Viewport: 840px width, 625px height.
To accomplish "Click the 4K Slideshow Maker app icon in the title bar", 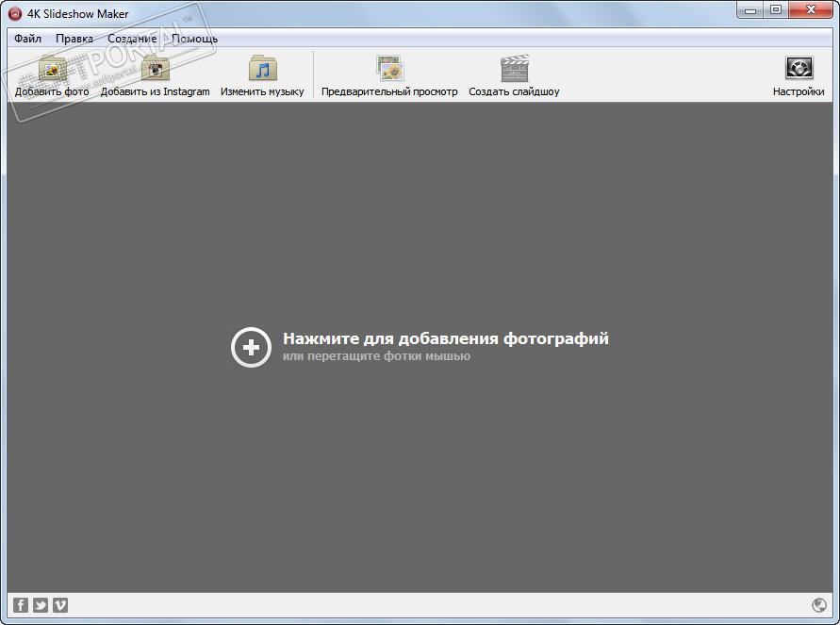I will click(x=15, y=13).
